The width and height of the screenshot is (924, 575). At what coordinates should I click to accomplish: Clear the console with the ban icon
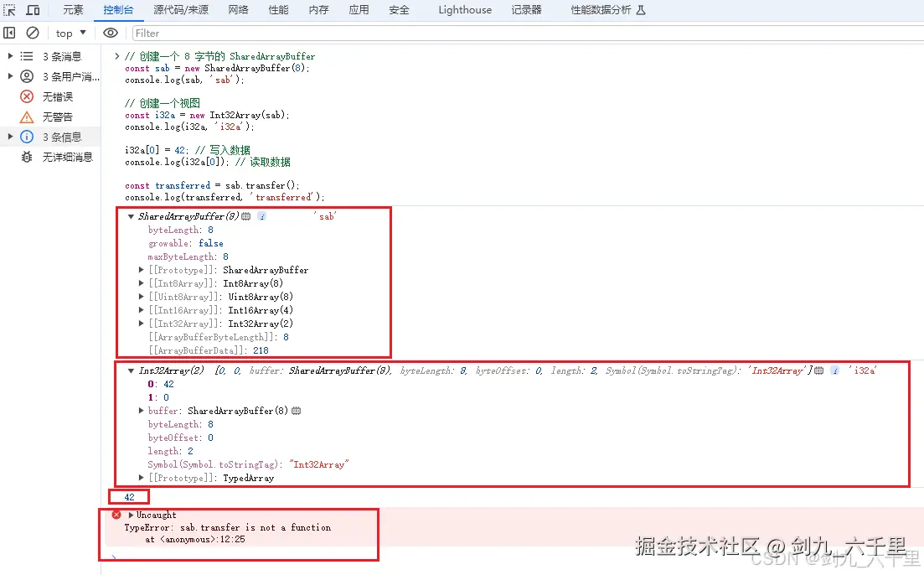point(33,33)
